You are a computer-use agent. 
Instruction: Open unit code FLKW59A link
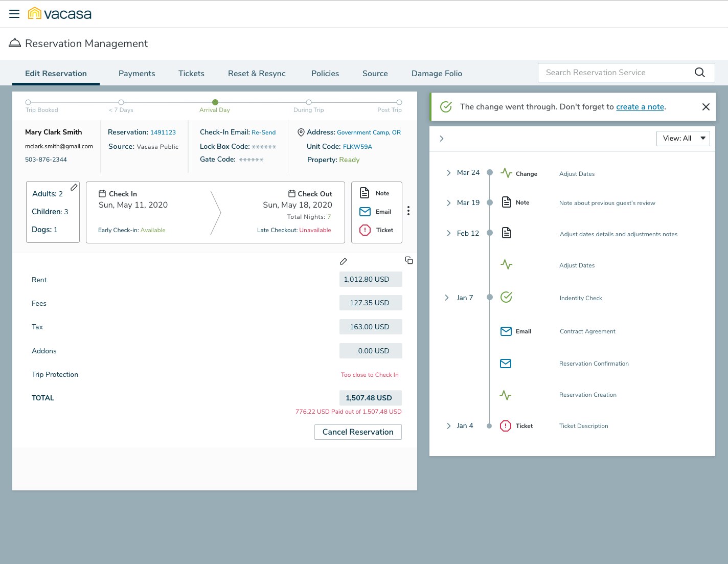tap(357, 147)
